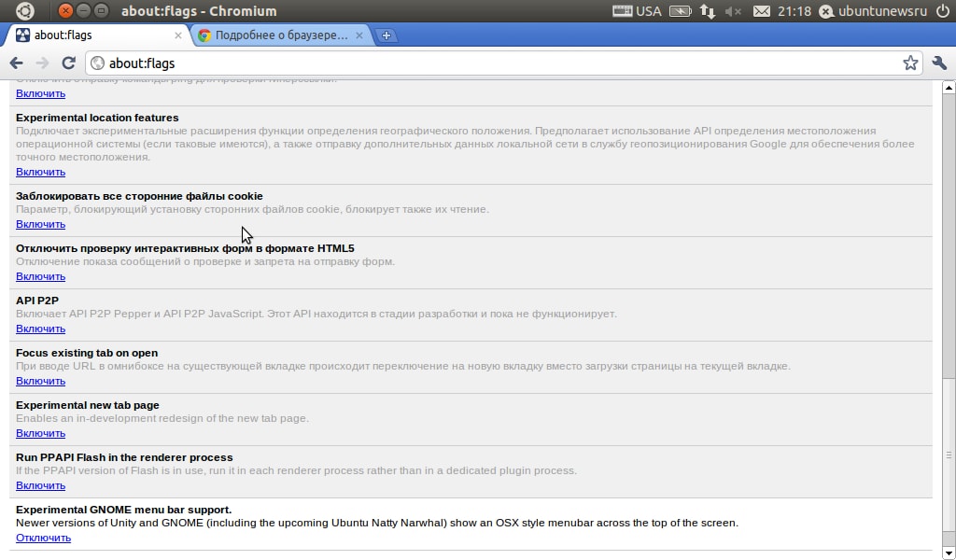Click the 'Experimental location features' heading
956x560 pixels.
pyautogui.click(x=97, y=118)
